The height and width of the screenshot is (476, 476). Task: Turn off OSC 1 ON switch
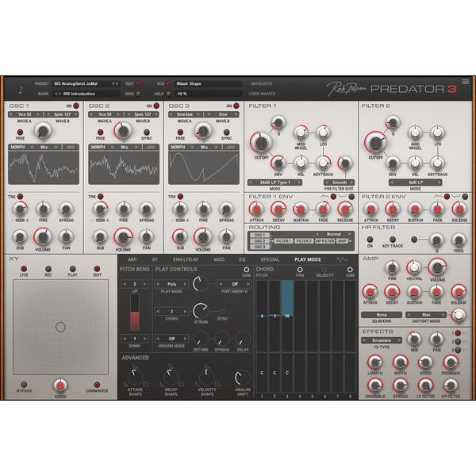76,106
